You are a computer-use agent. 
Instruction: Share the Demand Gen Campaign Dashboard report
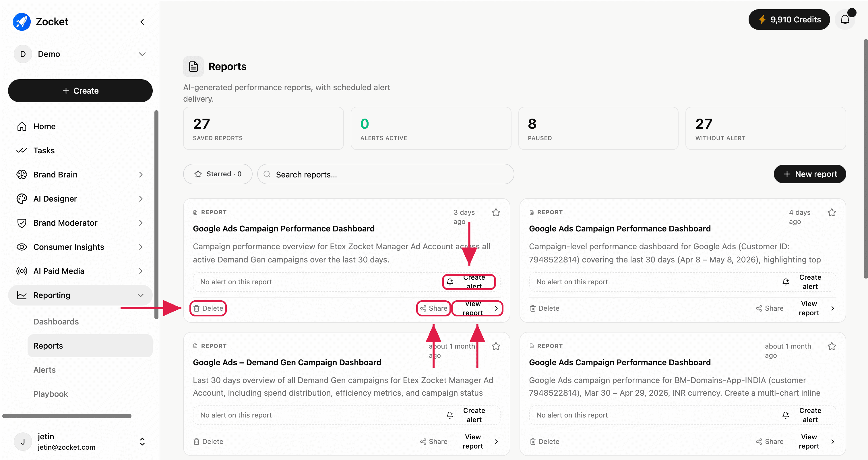point(434,441)
